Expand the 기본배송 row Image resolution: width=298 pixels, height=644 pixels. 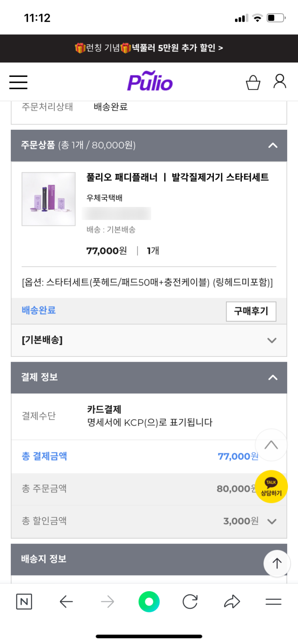pos(272,340)
